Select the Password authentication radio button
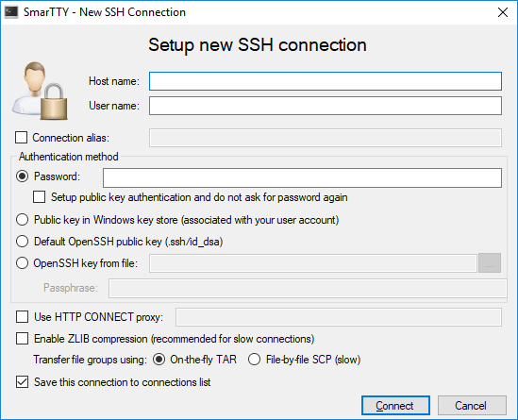 (x=22, y=176)
